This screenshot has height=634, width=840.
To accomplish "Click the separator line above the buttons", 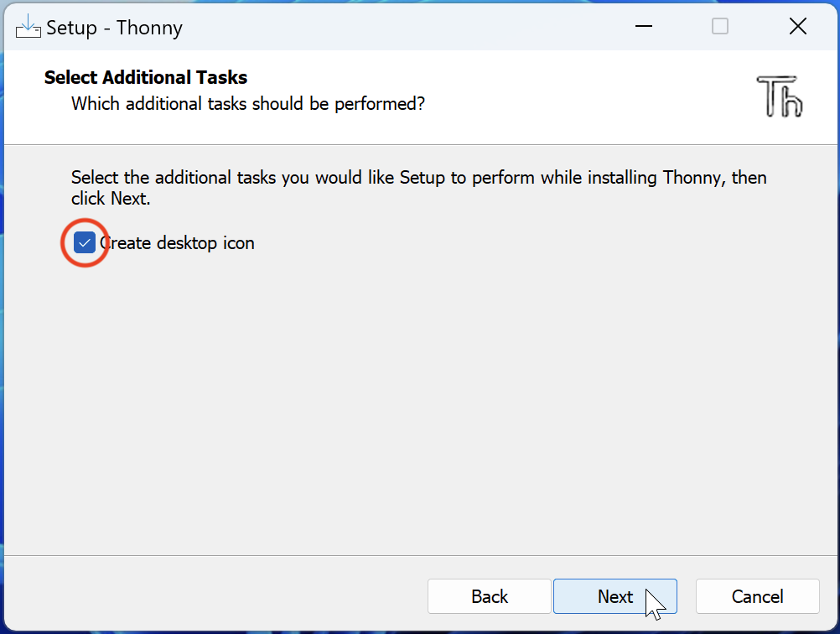I will pos(419,555).
